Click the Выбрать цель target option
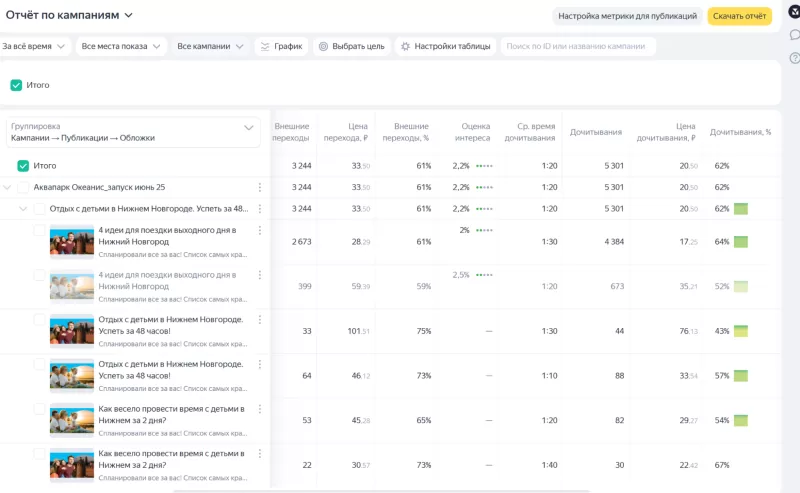 pos(350,46)
